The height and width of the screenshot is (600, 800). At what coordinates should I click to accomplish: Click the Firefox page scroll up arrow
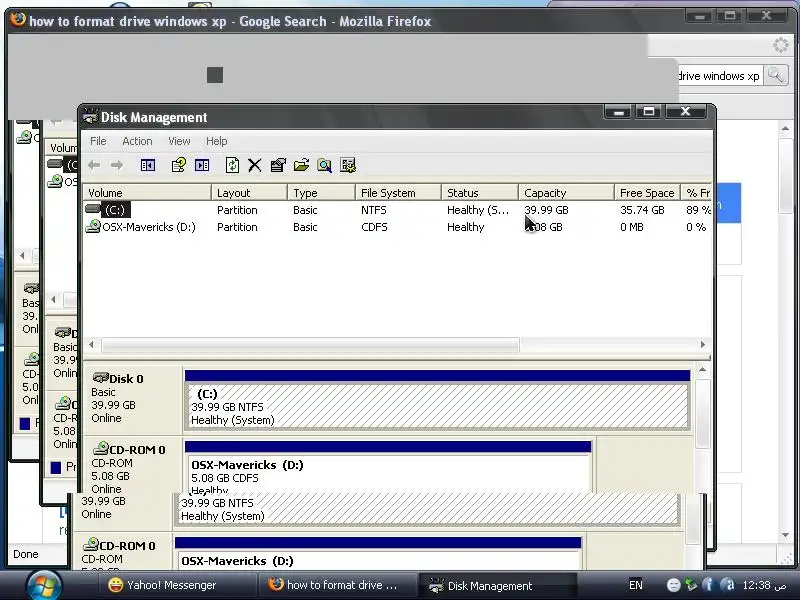click(785, 129)
